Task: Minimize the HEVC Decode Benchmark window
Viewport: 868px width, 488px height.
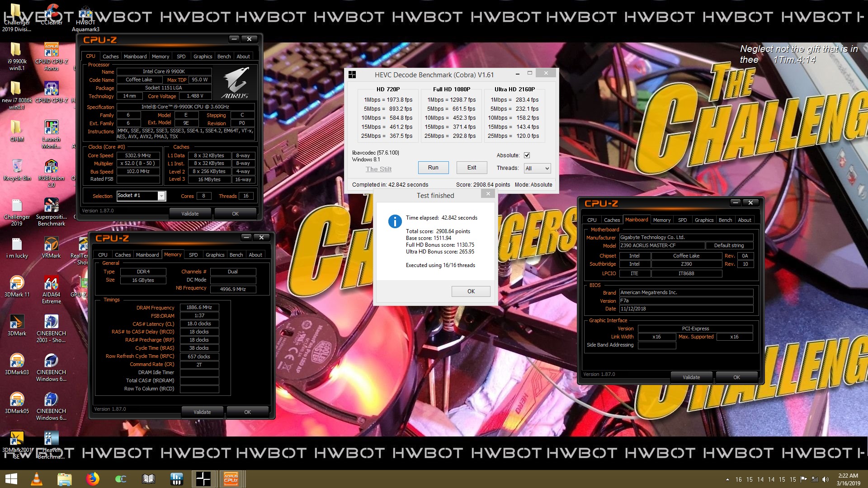Action: point(517,73)
